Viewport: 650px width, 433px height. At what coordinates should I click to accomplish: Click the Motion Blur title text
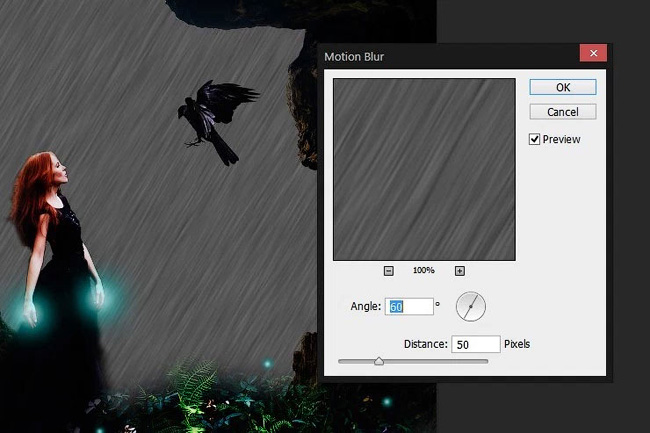pyautogui.click(x=354, y=57)
